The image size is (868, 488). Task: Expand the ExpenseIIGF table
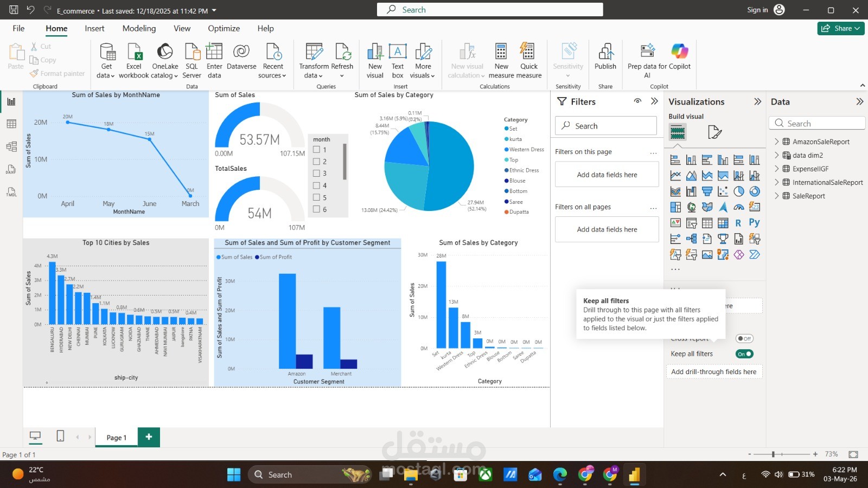pyautogui.click(x=776, y=169)
